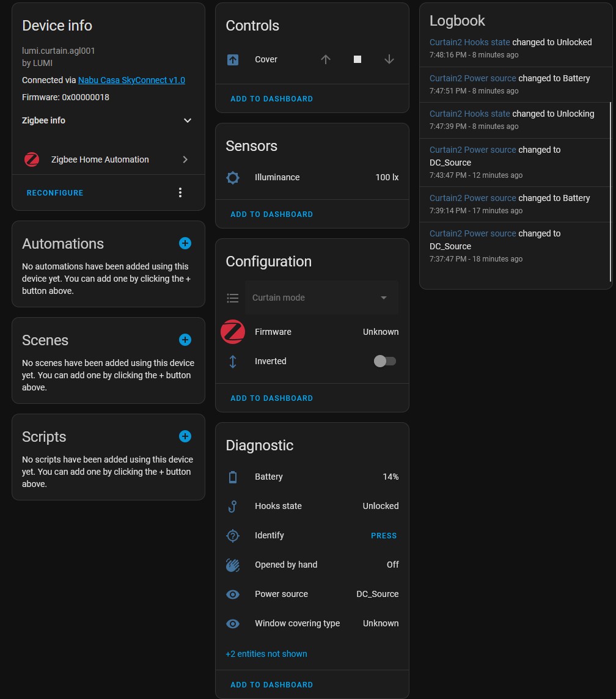Add Controls card to dashboard
616x699 pixels.
pyautogui.click(x=271, y=99)
